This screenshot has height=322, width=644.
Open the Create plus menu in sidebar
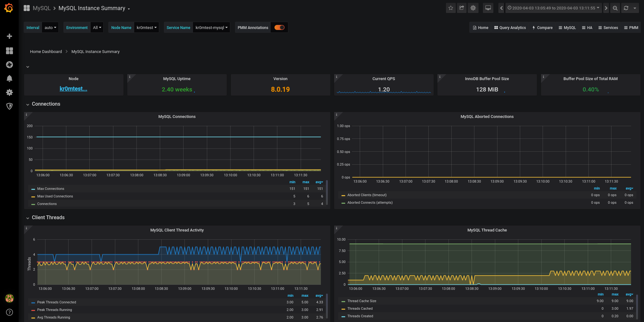tap(9, 36)
